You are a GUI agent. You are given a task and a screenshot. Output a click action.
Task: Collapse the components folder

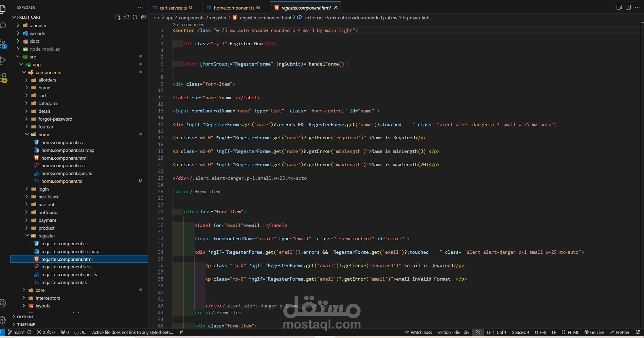click(x=79, y=72)
